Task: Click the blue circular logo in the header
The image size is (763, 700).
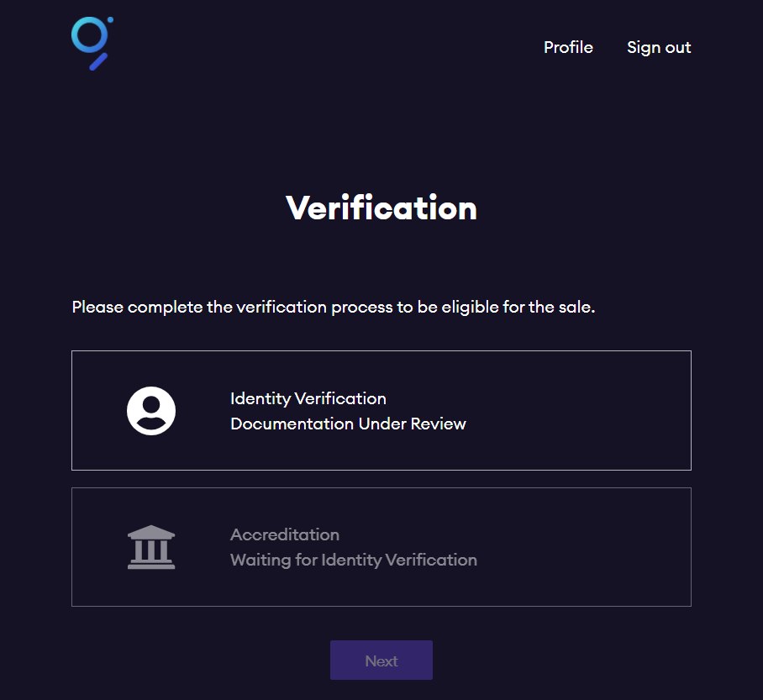Action: click(92, 44)
